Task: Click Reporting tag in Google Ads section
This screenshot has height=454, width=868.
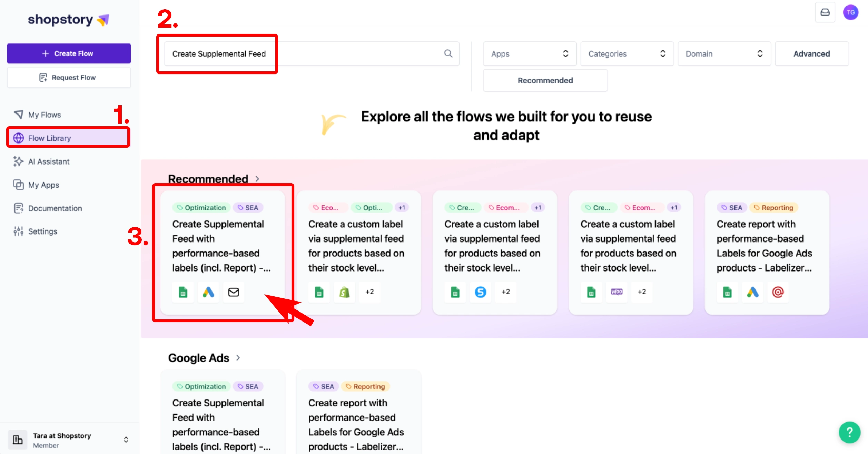Action: coord(365,386)
